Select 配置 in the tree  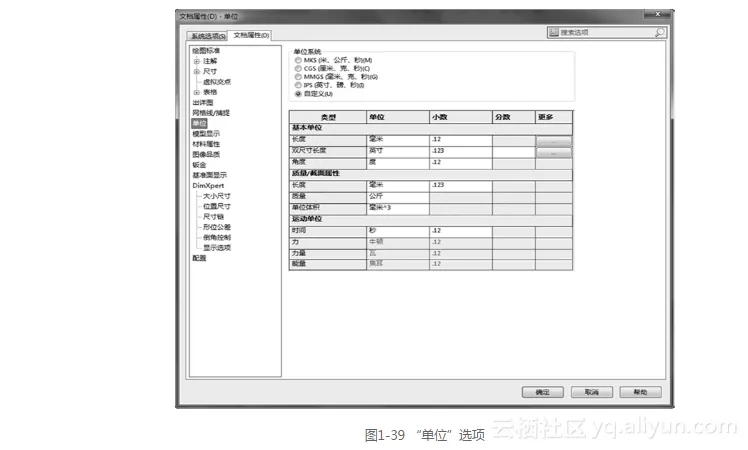tap(199, 258)
